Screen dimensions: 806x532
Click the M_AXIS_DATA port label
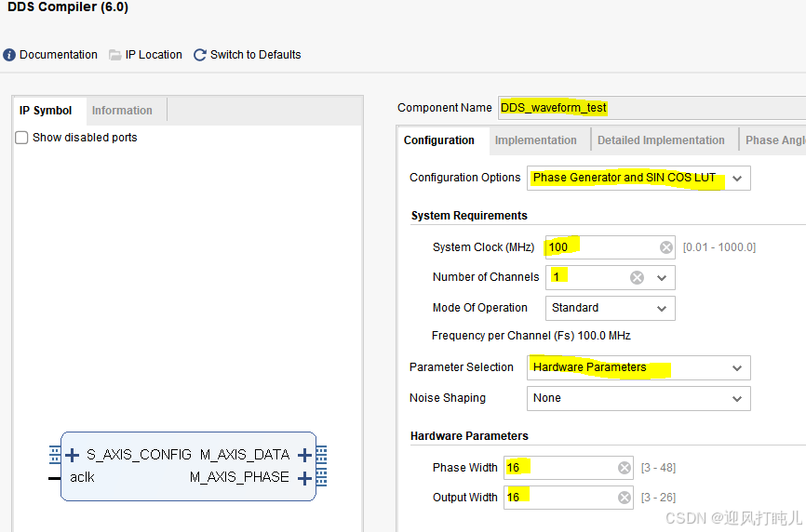click(245, 455)
